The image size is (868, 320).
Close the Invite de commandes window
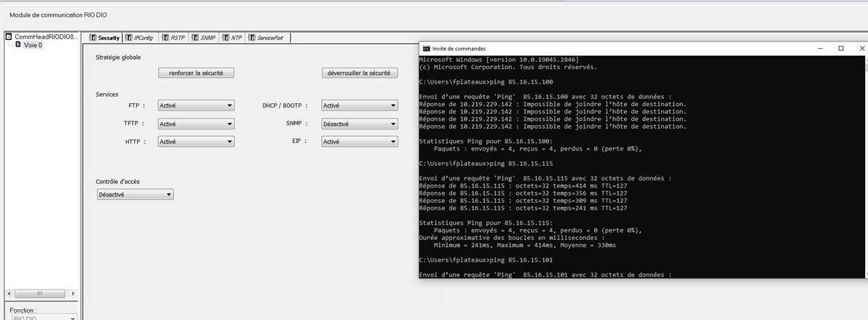click(x=861, y=49)
